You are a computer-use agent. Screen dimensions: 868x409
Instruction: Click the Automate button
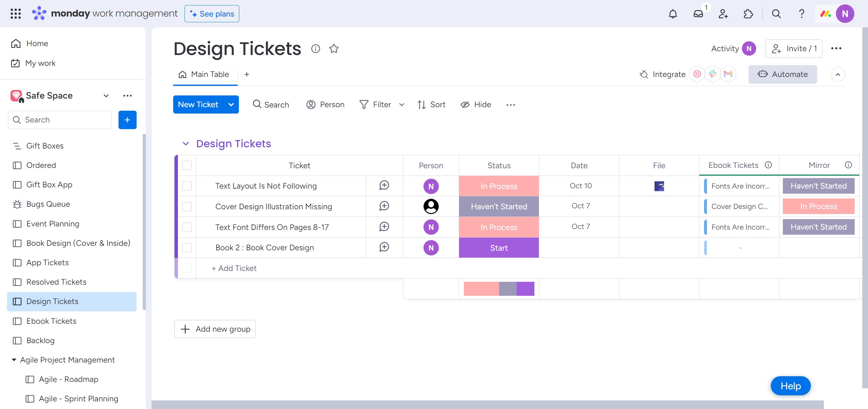783,74
